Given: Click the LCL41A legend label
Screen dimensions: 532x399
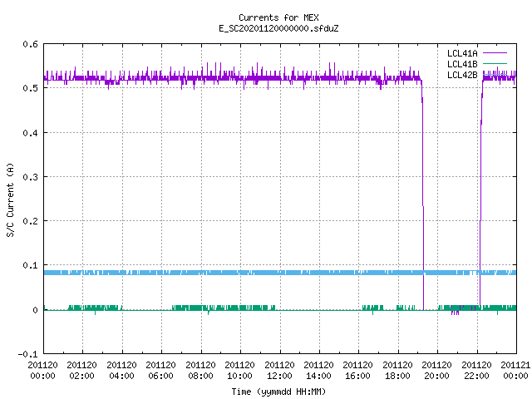Looking at the screenshot, I should click(462, 53).
